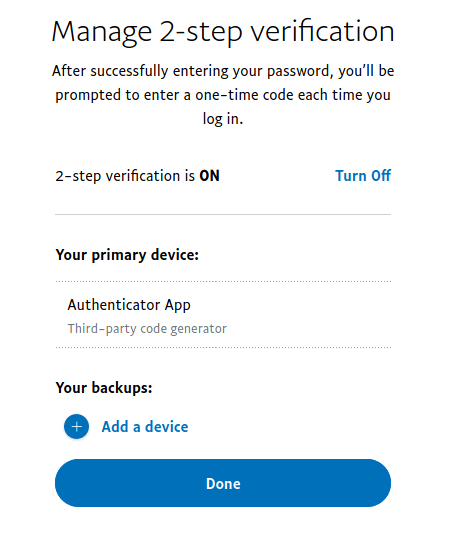Turn Off 2-step verification

[x=363, y=176]
